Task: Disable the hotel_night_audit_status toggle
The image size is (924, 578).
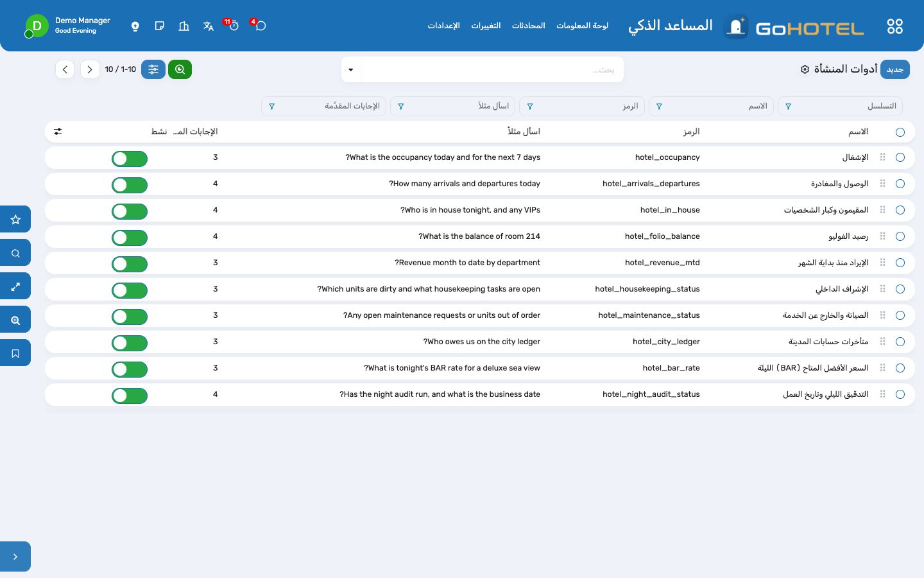Action: coord(130,396)
